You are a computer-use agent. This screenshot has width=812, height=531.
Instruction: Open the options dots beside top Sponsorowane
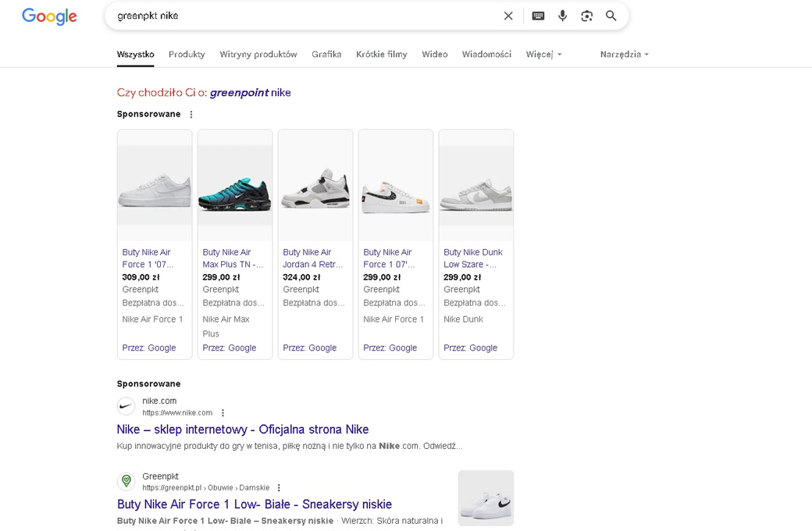[x=191, y=115]
